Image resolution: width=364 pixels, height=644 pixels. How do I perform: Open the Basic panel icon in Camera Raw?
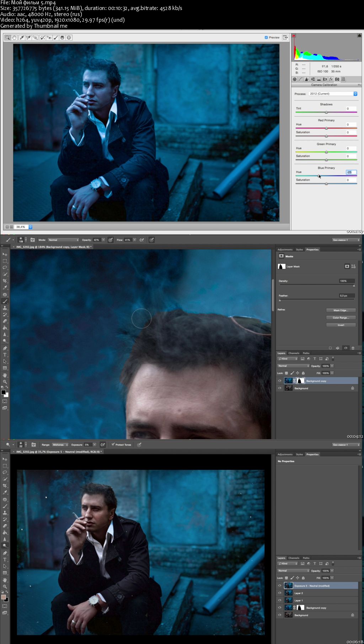click(295, 79)
